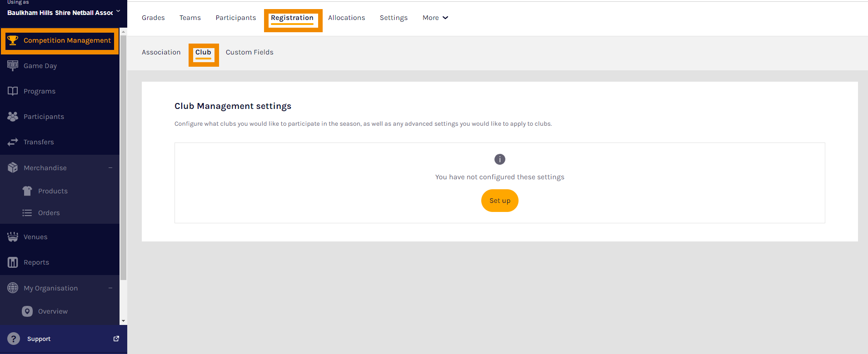Open the Orders list link
Screen dimensions: 868x354
(49, 213)
